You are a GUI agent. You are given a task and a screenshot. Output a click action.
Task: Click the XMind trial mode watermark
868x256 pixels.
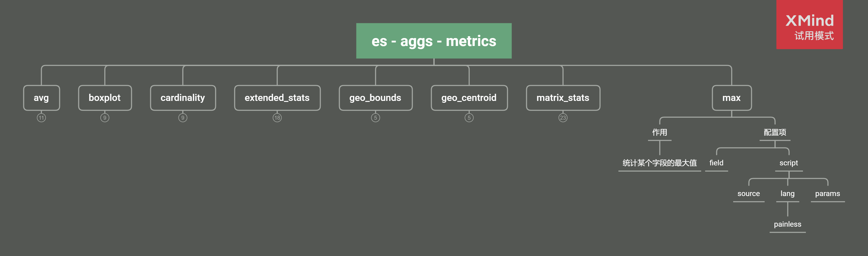pos(809,25)
